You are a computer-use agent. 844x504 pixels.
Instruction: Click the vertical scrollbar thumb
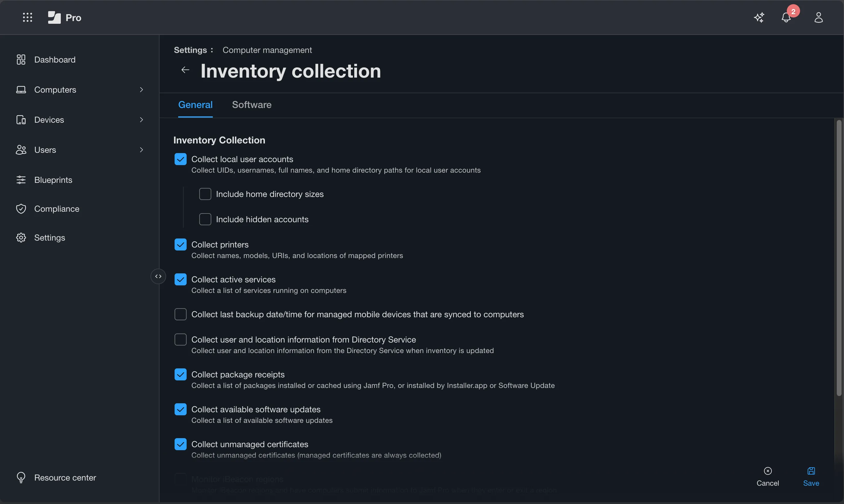point(839,257)
